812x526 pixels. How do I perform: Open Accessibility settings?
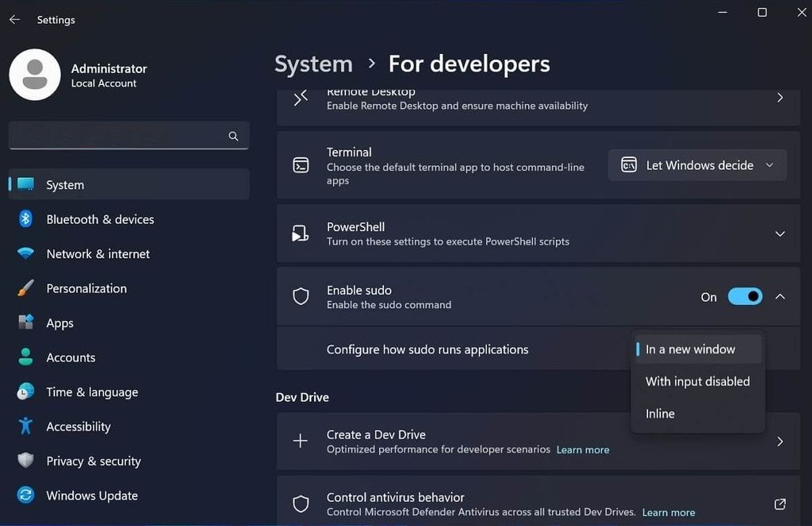coord(129,426)
